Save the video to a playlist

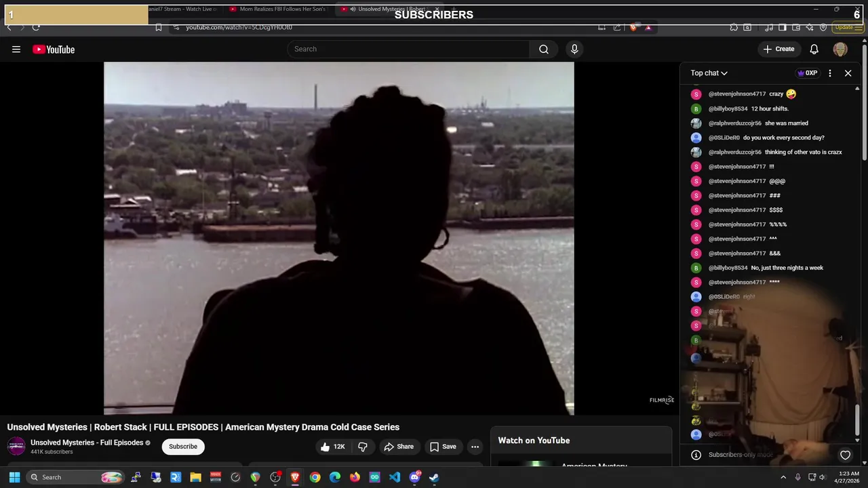point(443,447)
